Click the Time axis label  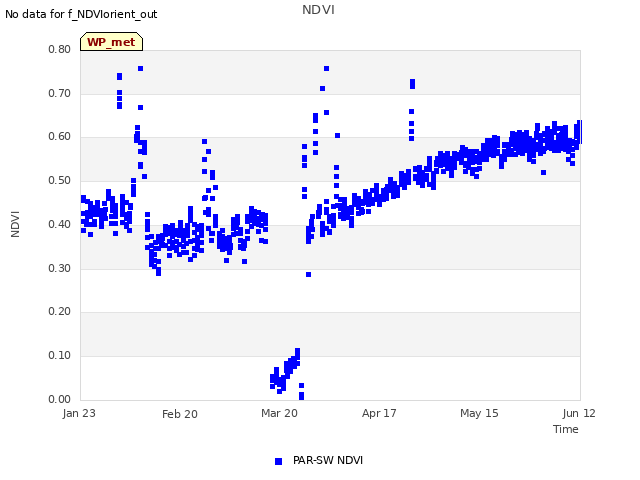[566, 429]
